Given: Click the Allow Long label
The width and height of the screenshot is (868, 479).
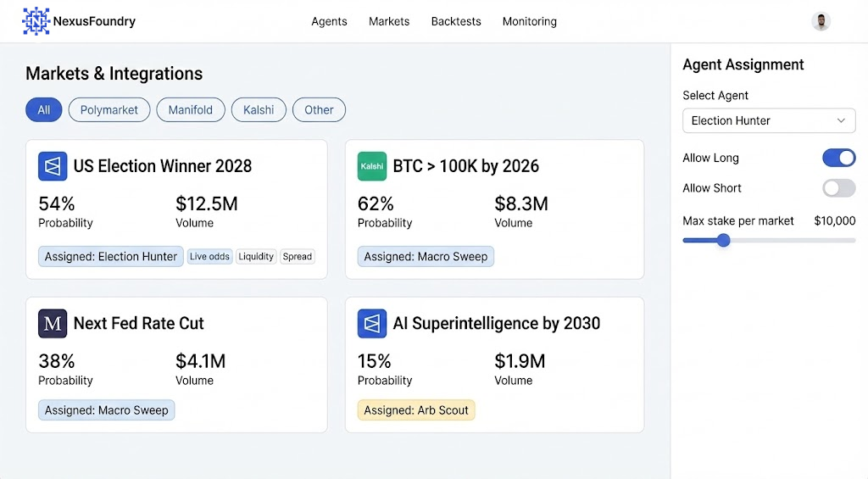Looking at the screenshot, I should [710, 158].
